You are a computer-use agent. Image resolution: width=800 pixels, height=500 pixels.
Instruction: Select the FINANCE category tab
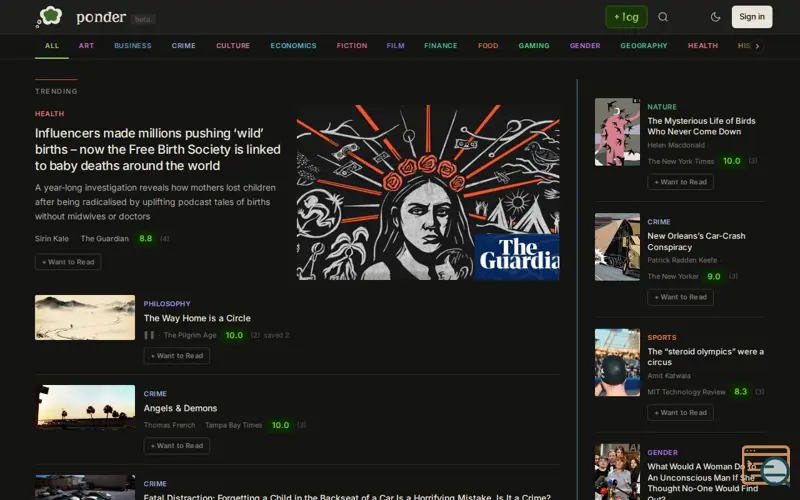click(440, 46)
